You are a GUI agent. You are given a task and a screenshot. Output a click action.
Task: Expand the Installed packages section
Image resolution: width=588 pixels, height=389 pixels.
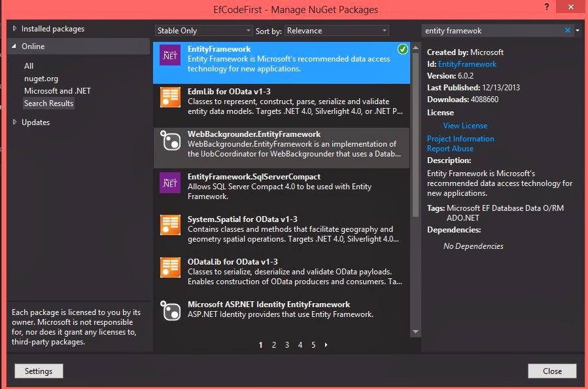point(14,29)
